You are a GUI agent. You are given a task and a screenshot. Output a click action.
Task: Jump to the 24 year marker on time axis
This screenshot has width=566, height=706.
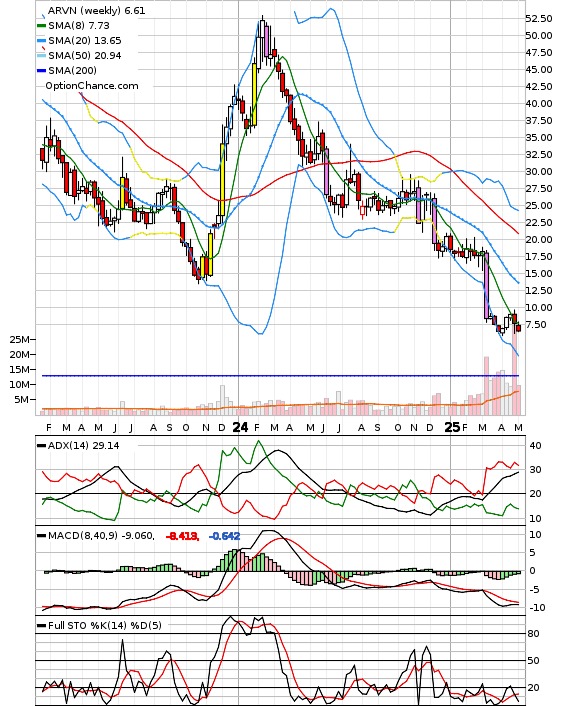coord(240,427)
